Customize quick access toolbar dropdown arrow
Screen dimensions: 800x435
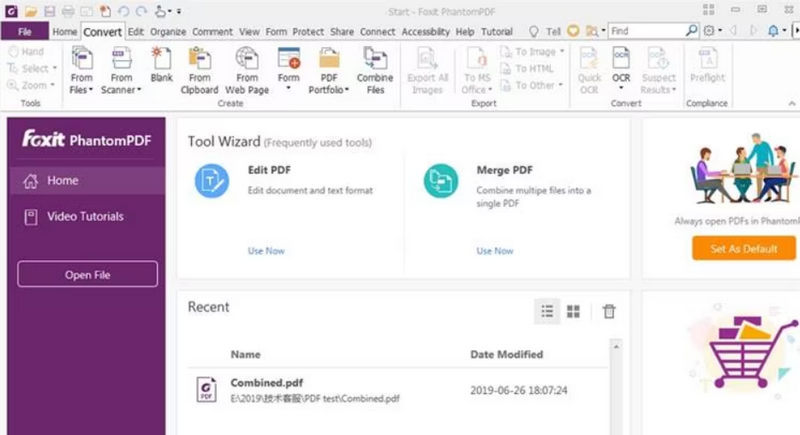tap(179, 11)
